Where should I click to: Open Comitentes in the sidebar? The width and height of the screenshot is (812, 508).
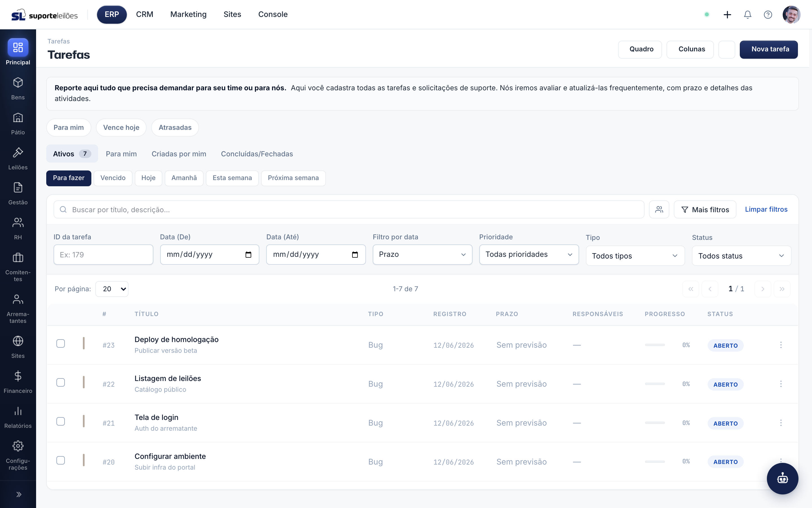point(18,266)
